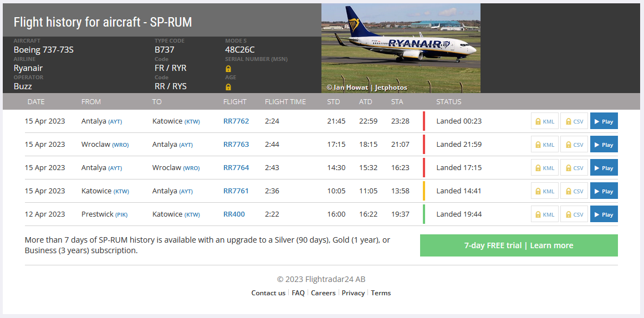Screen dimensions: 644x318
Task: Open the Careers footer link
Action: pos(323,293)
